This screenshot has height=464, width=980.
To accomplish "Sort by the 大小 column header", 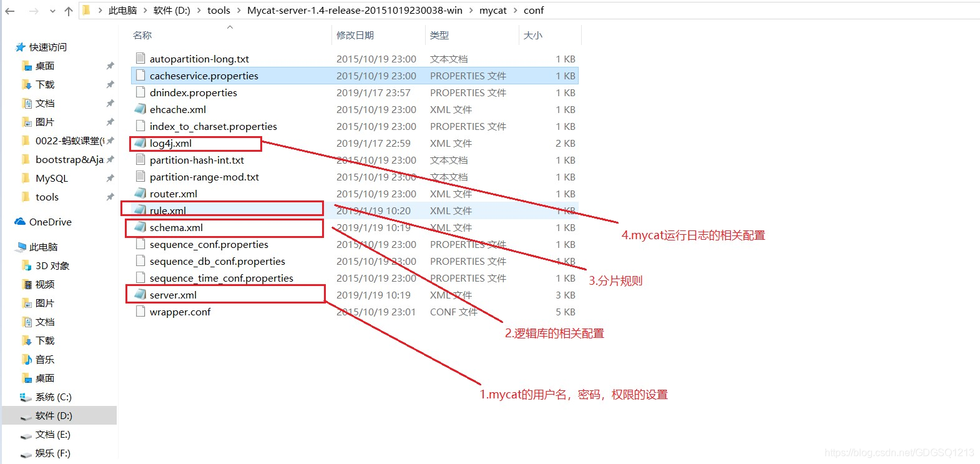I will (533, 35).
